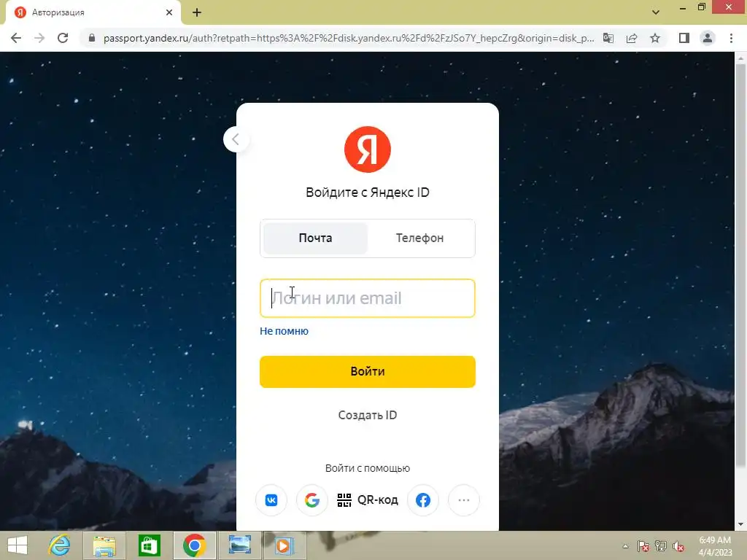Select the Почта tab
The width and height of the screenshot is (747, 560).
coord(315,238)
